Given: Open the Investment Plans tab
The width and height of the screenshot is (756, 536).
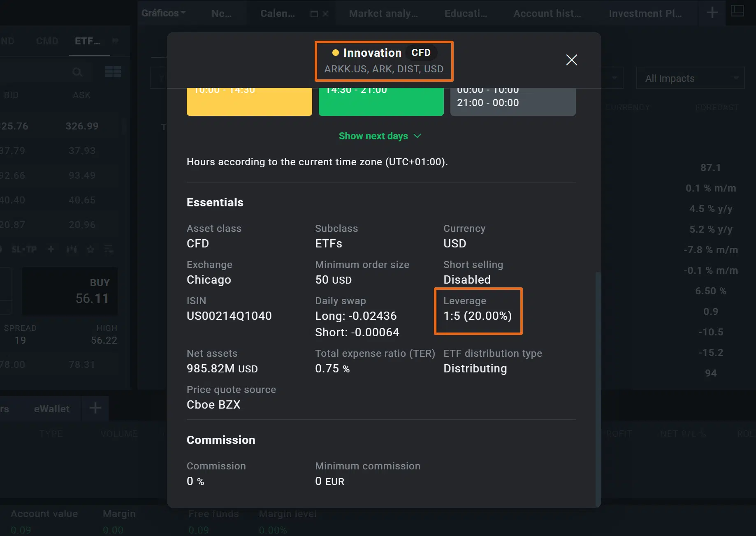Looking at the screenshot, I should point(645,14).
